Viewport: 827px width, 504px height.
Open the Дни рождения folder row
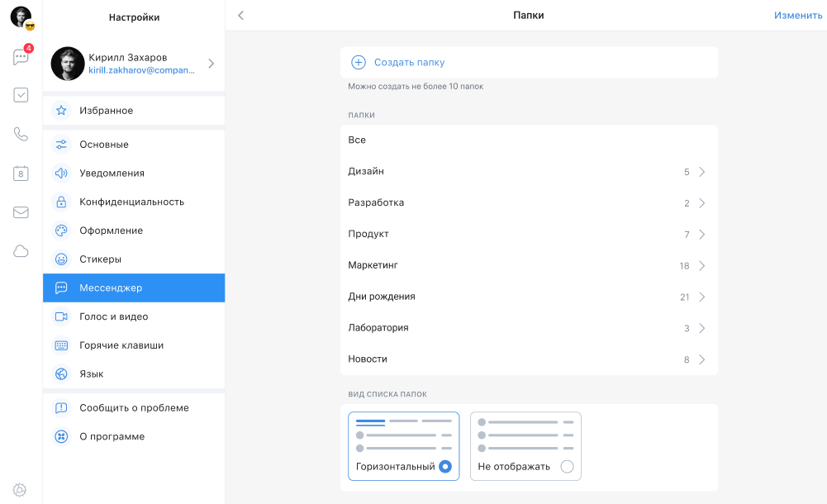point(529,297)
